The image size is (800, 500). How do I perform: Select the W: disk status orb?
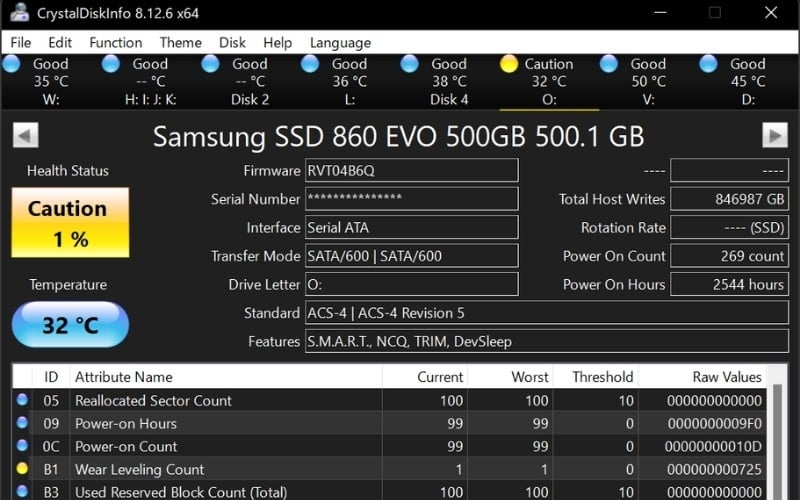click(x=11, y=64)
